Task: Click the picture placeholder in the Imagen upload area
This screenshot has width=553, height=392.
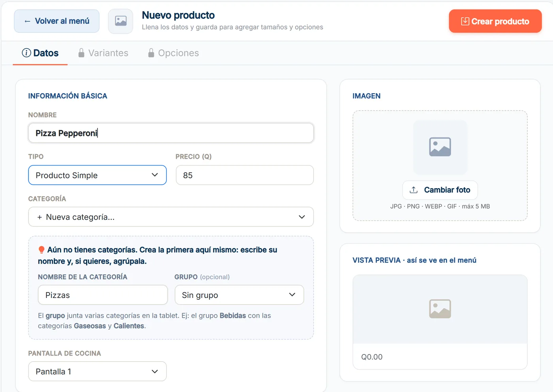Action: point(440,147)
